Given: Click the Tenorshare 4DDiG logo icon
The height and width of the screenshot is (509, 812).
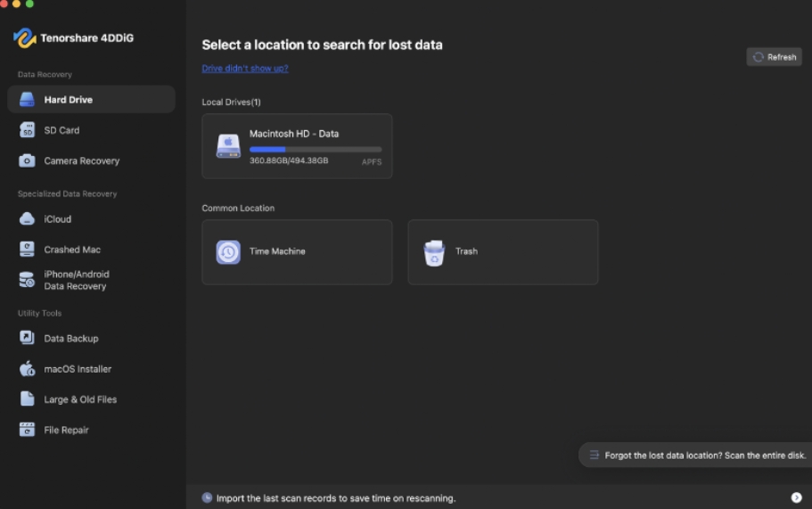Looking at the screenshot, I should click(24, 37).
